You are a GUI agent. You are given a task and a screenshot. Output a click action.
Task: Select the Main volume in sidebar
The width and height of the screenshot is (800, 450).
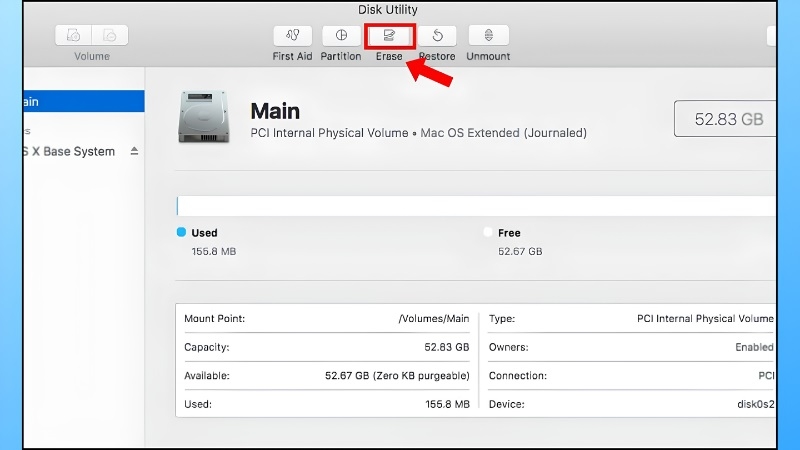click(x=84, y=102)
